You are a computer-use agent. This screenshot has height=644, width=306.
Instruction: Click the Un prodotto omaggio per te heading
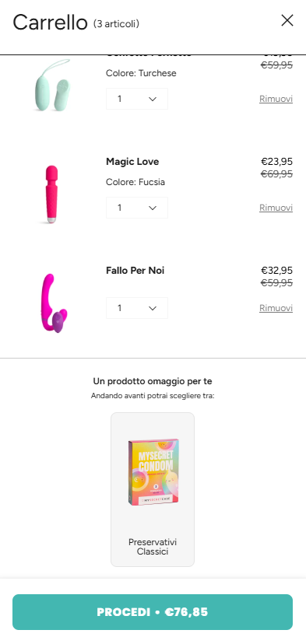(x=153, y=381)
